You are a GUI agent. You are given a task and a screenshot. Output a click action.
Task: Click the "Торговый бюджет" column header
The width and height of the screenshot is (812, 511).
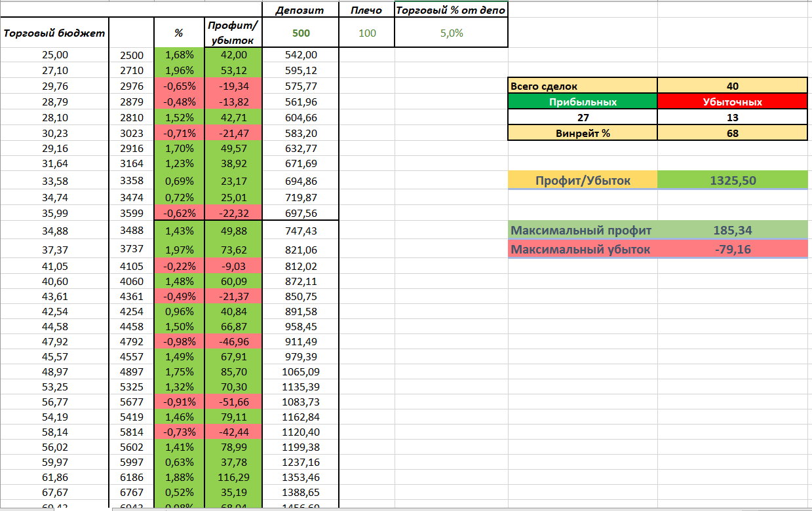point(54,33)
